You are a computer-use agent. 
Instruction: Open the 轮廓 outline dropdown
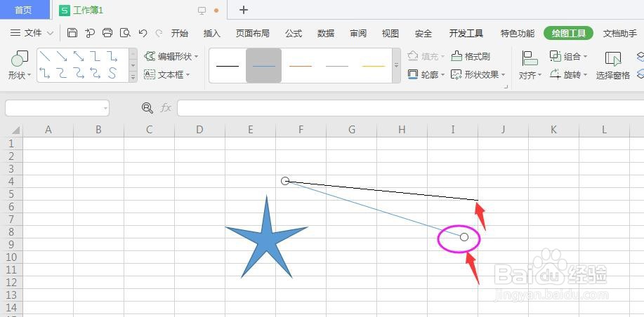coord(442,74)
